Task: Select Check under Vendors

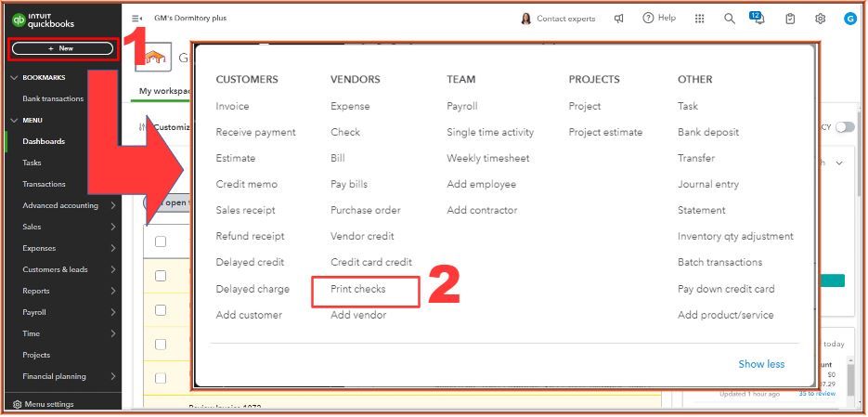Action: pyautogui.click(x=345, y=133)
